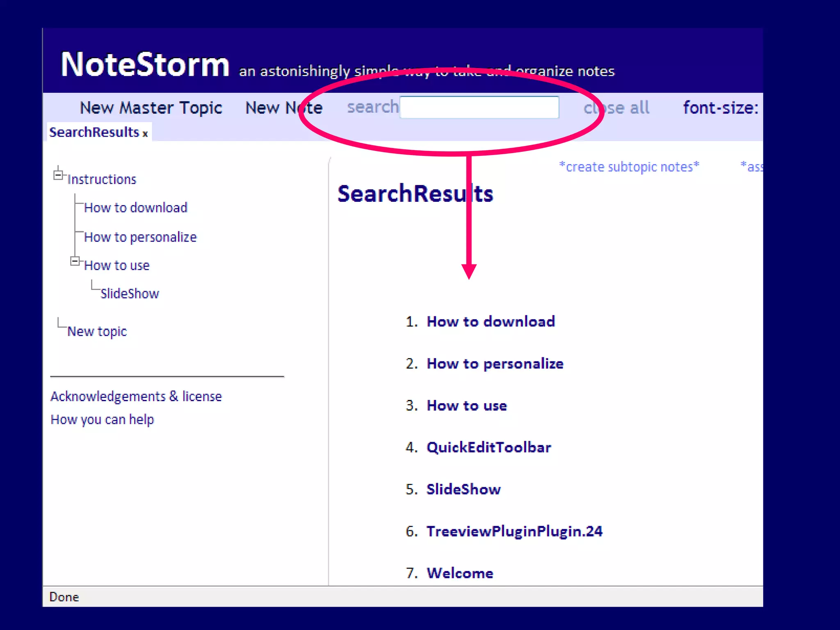Collapse the How to use tree node
Screen dimensions: 840x630
point(75,261)
